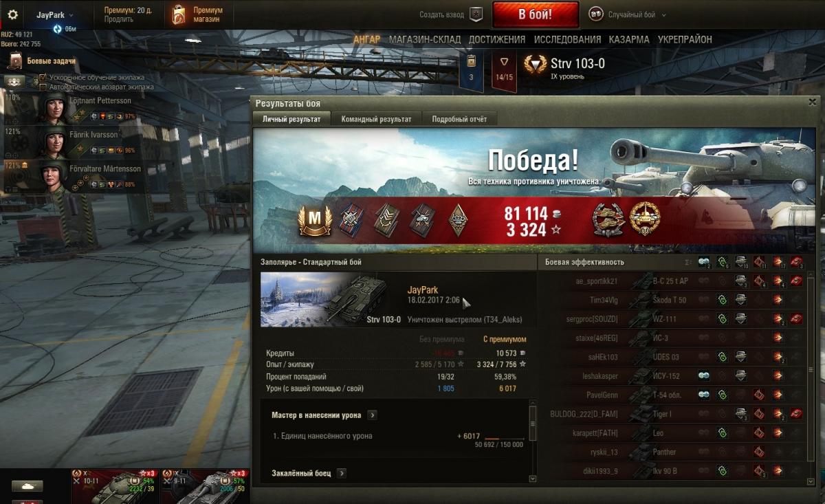Click the Боевые задачи missions icon
This screenshot has width=825, height=504.
15,62
